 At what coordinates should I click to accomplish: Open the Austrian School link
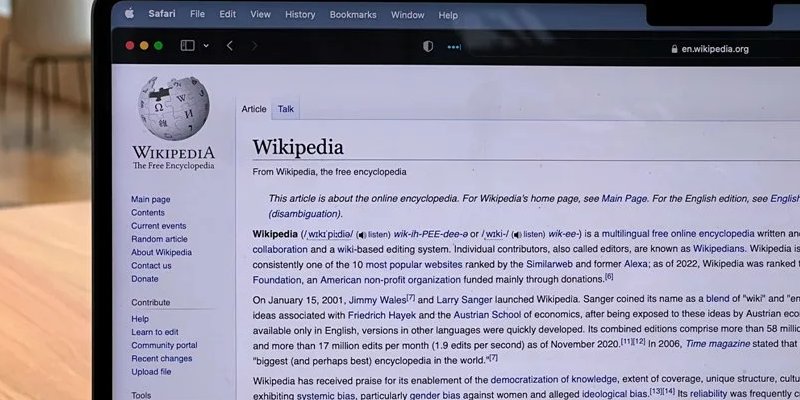pos(487,315)
